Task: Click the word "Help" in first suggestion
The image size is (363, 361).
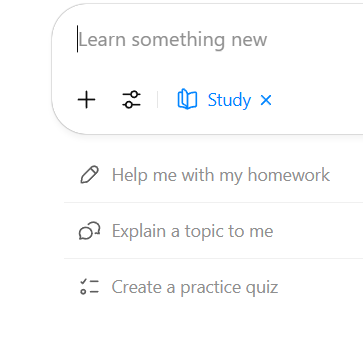Action: pos(130,175)
